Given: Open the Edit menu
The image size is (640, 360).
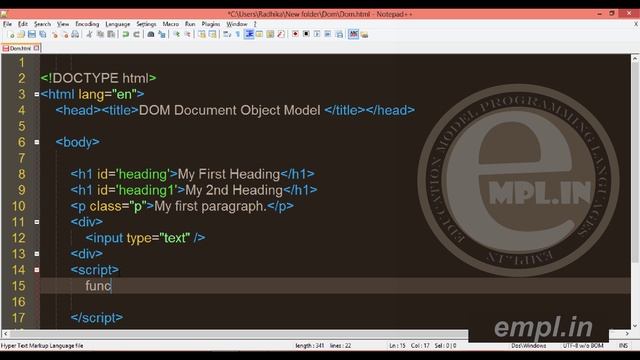Looking at the screenshot, I should point(23,24).
